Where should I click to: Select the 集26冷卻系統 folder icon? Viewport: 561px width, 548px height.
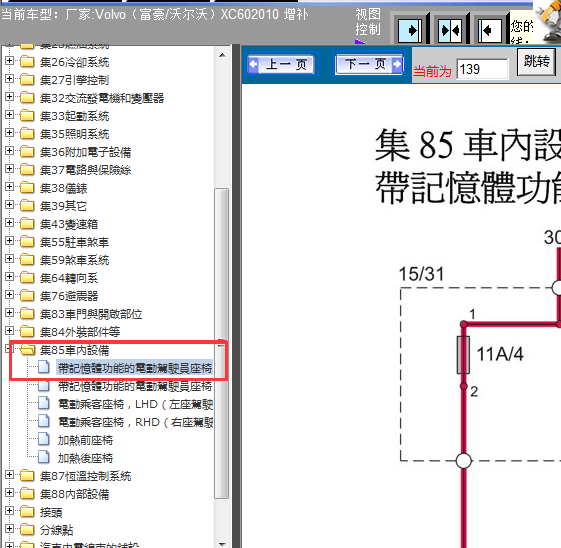(x=27, y=62)
